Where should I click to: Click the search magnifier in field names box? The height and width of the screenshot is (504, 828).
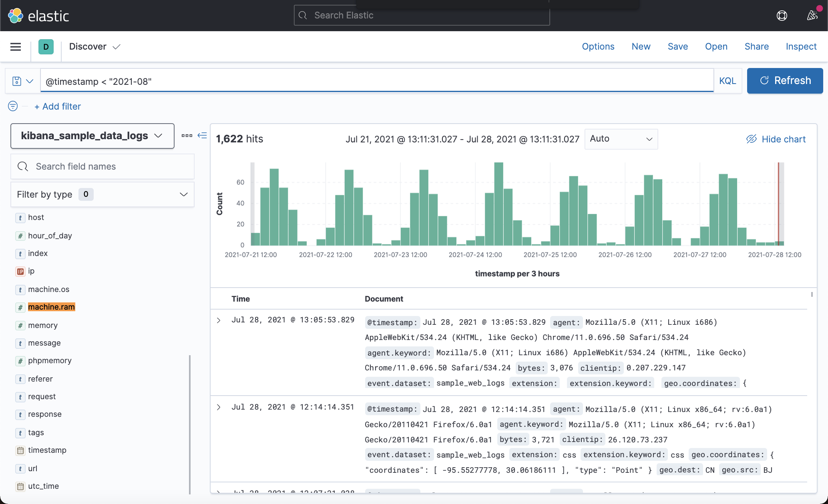(x=23, y=166)
